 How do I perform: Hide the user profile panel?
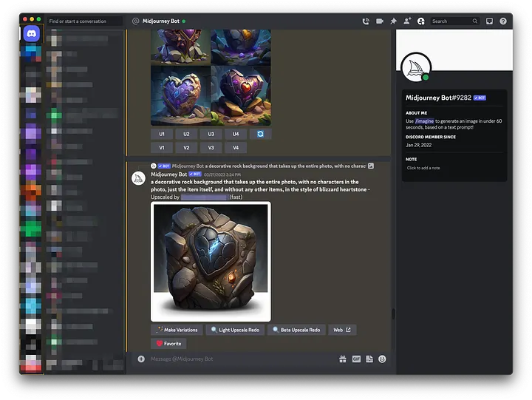(421, 21)
